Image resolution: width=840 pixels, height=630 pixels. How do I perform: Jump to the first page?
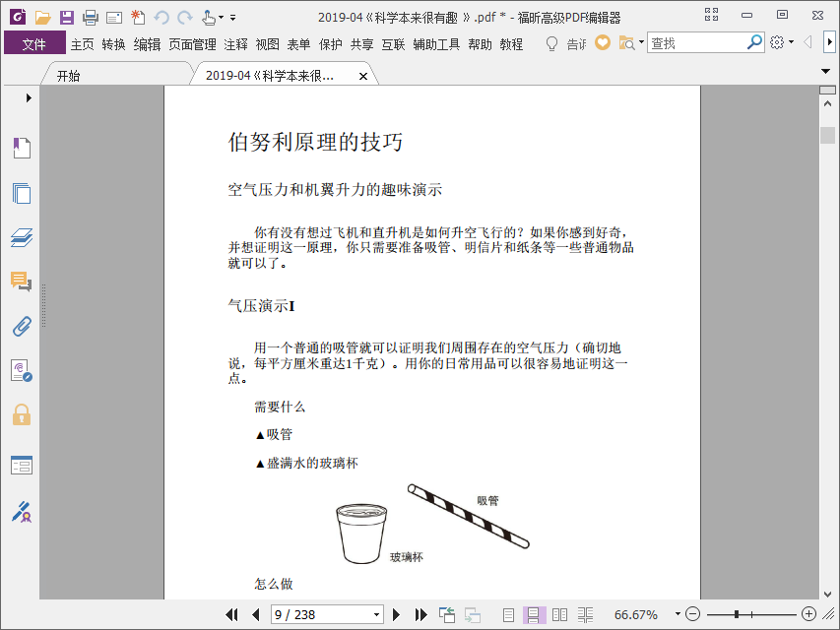point(231,614)
